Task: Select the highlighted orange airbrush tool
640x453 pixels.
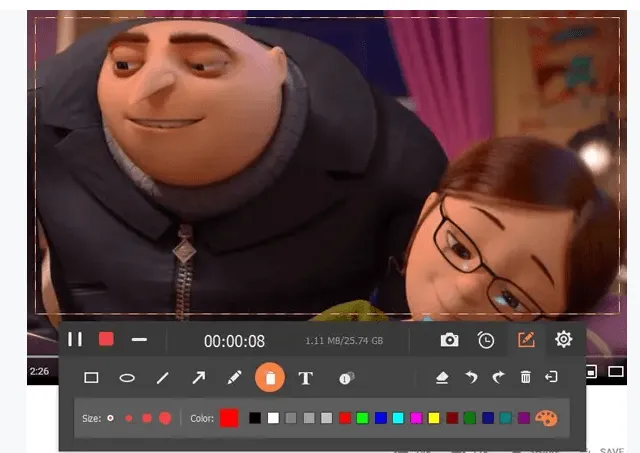Action: 270,378
